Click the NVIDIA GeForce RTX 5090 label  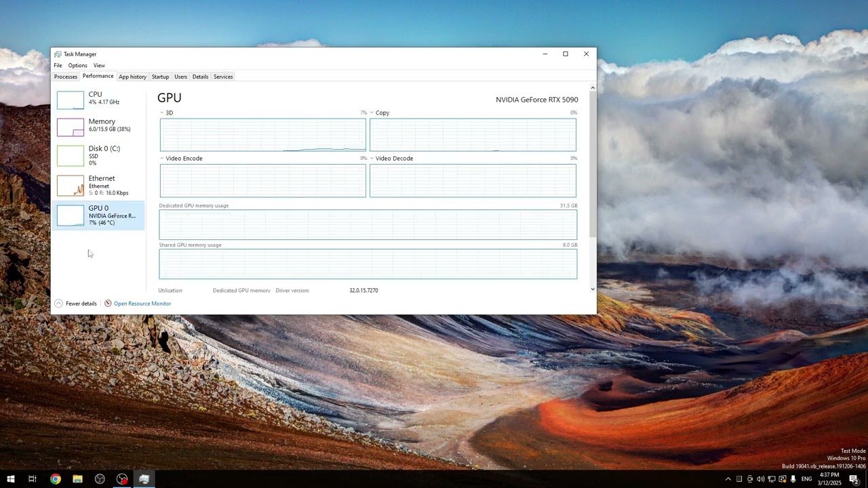(x=537, y=100)
